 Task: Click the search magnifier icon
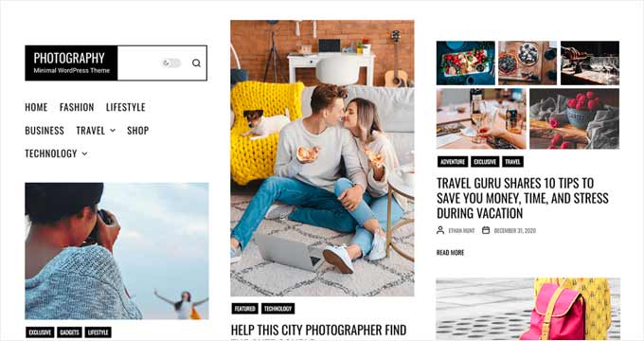click(x=196, y=63)
